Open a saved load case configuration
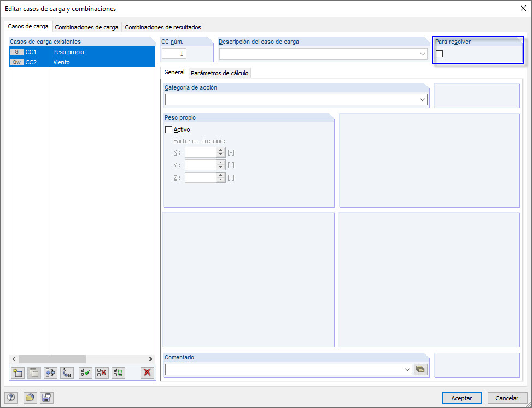This screenshot has width=532, height=408. pos(30,398)
